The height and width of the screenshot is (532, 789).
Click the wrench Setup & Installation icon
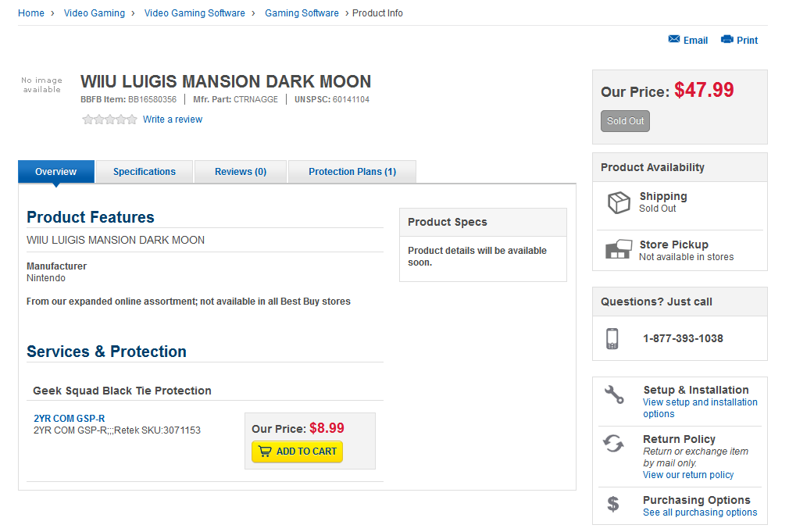tap(614, 395)
